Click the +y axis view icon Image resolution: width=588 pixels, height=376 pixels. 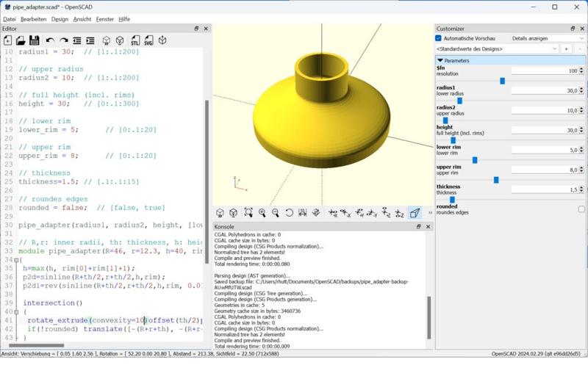click(359, 213)
